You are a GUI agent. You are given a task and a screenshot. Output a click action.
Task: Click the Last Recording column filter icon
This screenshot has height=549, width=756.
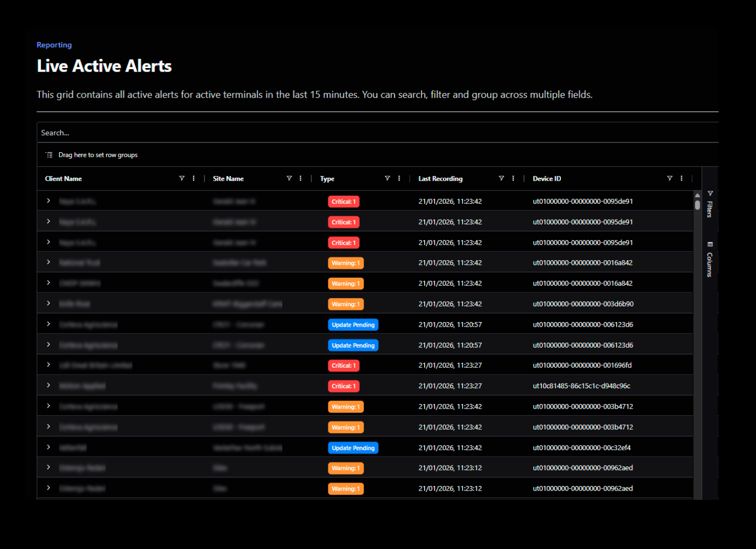click(x=501, y=178)
